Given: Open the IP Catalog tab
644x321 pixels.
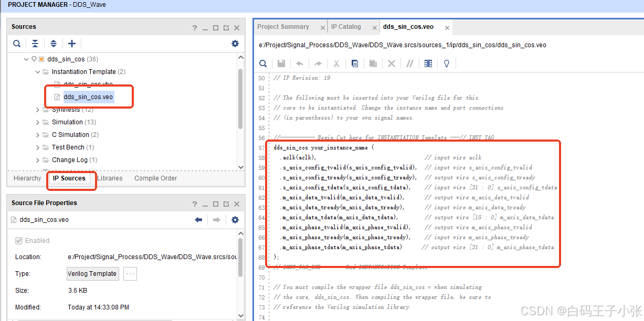Looking at the screenshot, I should [346, 27].
